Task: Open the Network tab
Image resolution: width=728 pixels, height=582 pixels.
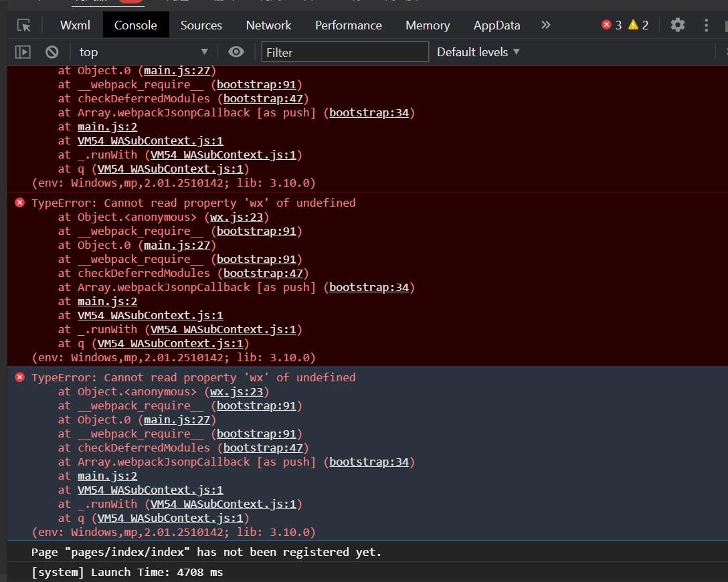Action: [268, 25]
